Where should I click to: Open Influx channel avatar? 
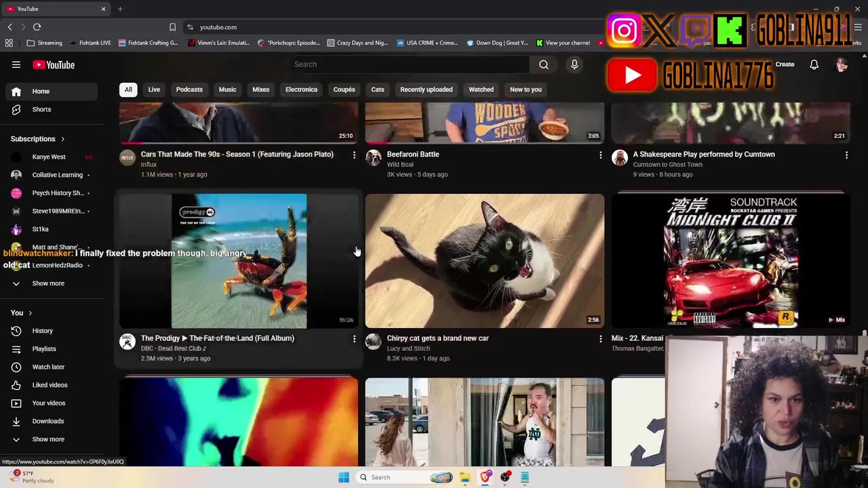point(127,158)
